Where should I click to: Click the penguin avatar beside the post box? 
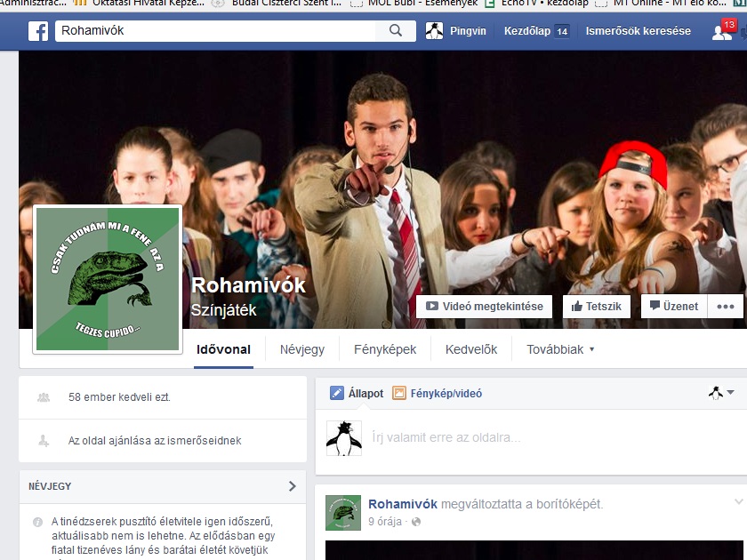[343, 438]
